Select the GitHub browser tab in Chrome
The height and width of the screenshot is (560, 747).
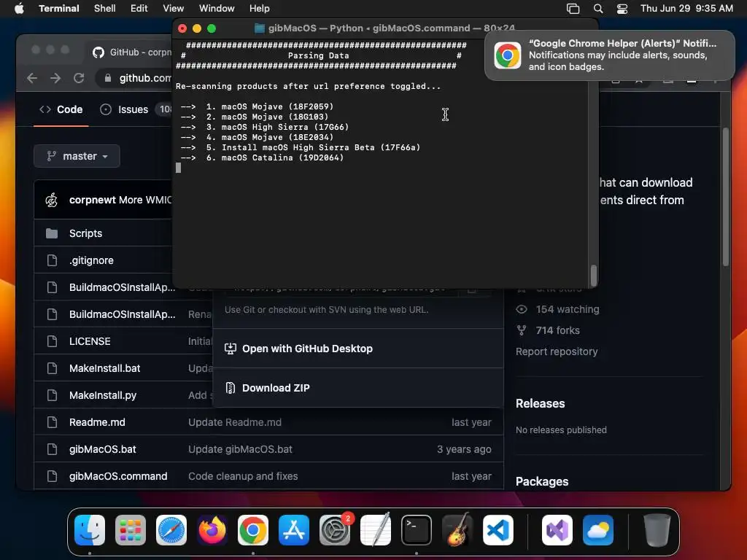[131, 52]
